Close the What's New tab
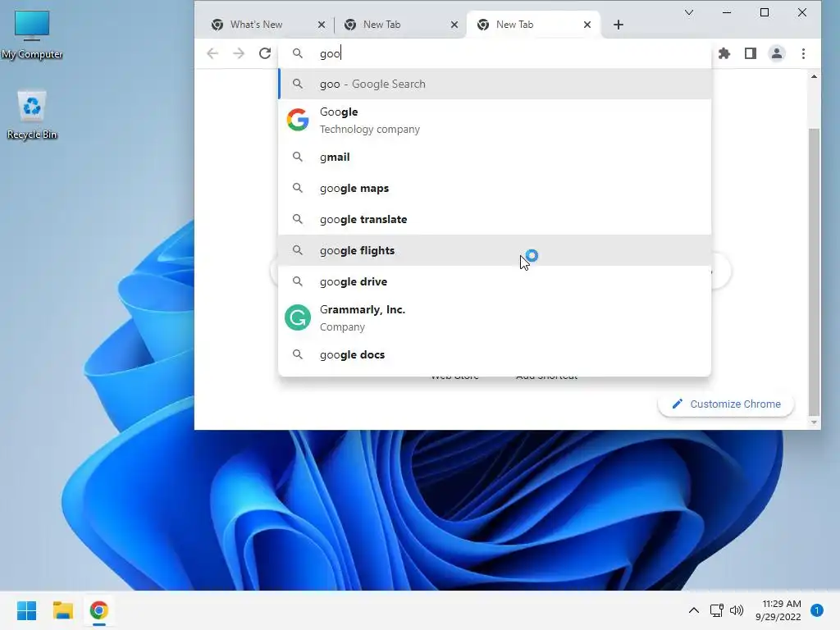The image size is (840, 630). click(322, 25)
